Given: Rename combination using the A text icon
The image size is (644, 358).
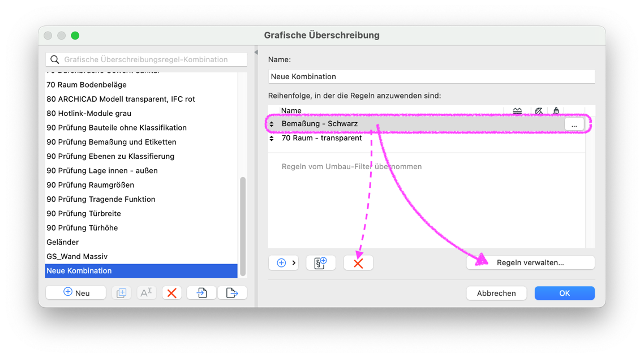Looking at the screenshot, I should pyautogui.click(x=146, y=293).
